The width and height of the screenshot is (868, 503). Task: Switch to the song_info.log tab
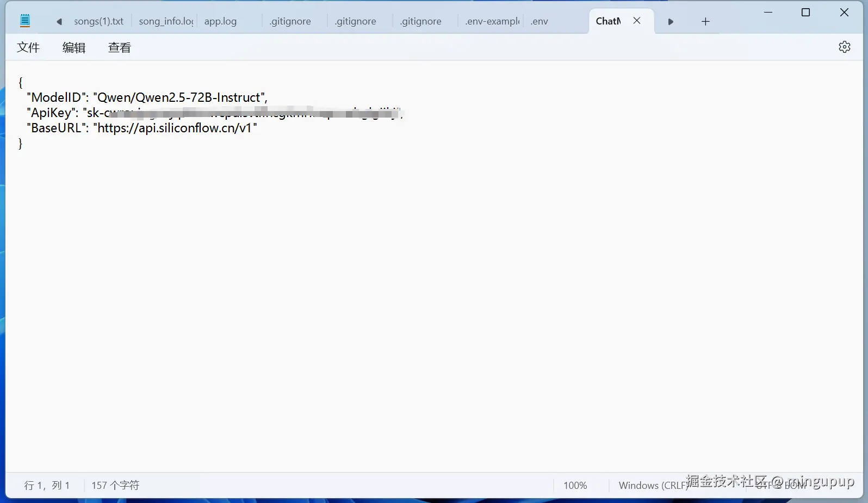click(166, 21)
